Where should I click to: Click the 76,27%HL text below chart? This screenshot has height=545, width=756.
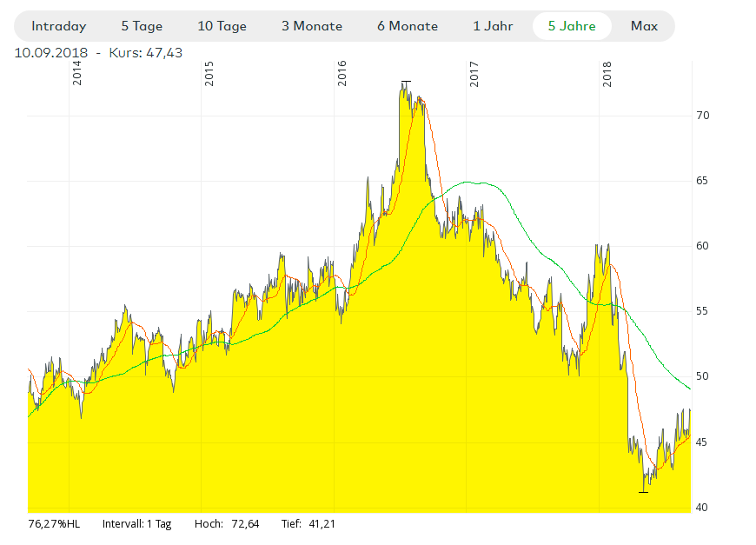55,524
